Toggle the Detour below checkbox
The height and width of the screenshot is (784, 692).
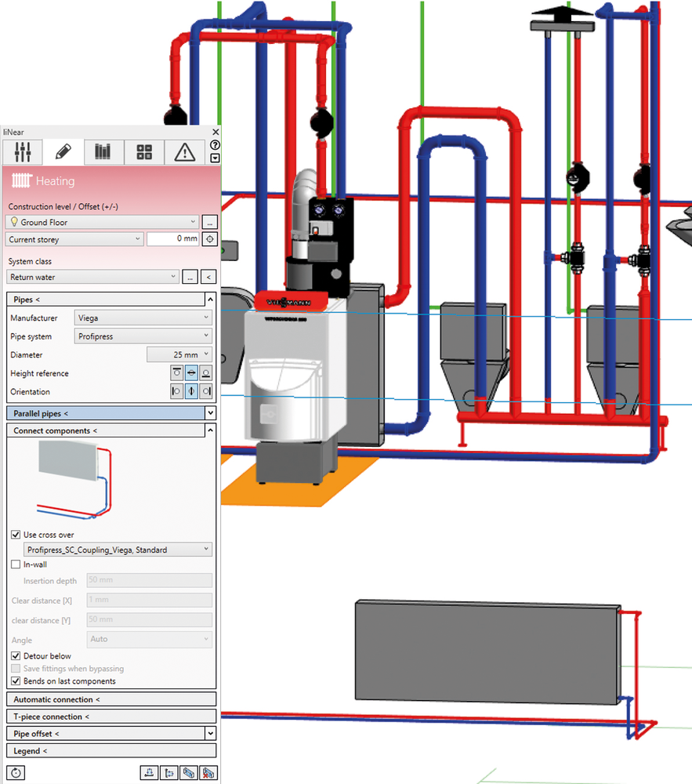point(16,656)
